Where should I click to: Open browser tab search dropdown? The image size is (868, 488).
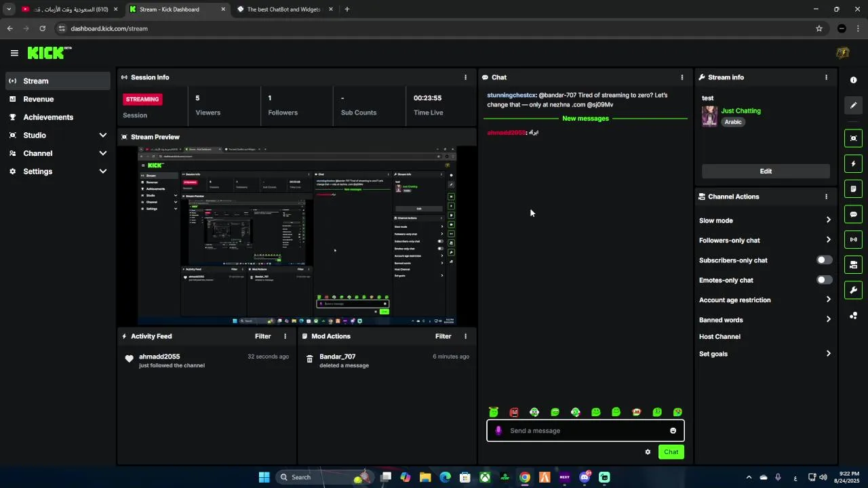(9, 9)
